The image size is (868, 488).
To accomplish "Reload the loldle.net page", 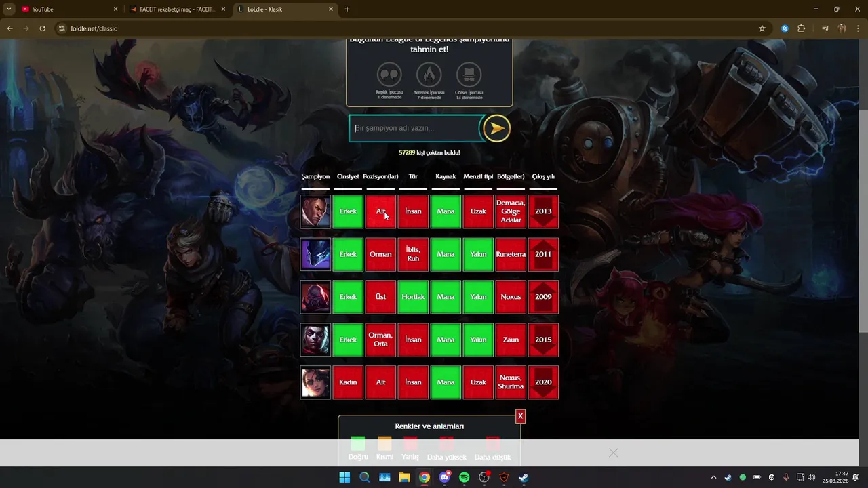I will click(x=42, y=28).
